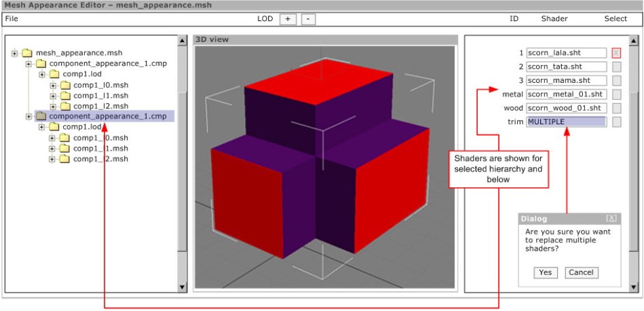Image resolution: width=644 pixels, height=311 pixels.
Task: Click left tree panel scroll-up arrow
Action: point(181,41)
